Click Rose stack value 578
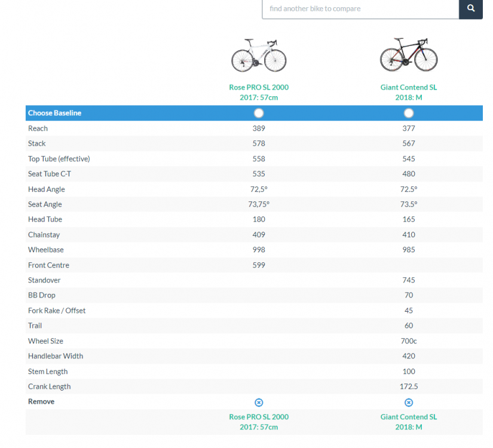493x448 pixels. [259, 143]
